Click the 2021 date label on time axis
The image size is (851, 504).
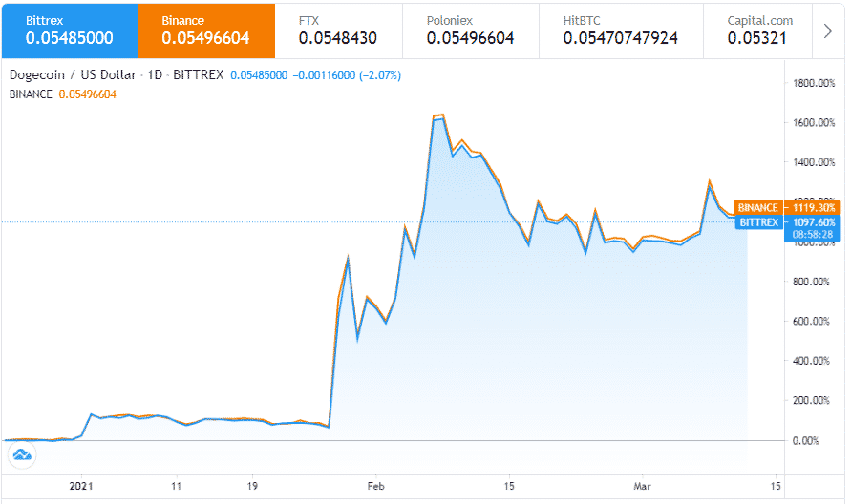click(81, 486)
